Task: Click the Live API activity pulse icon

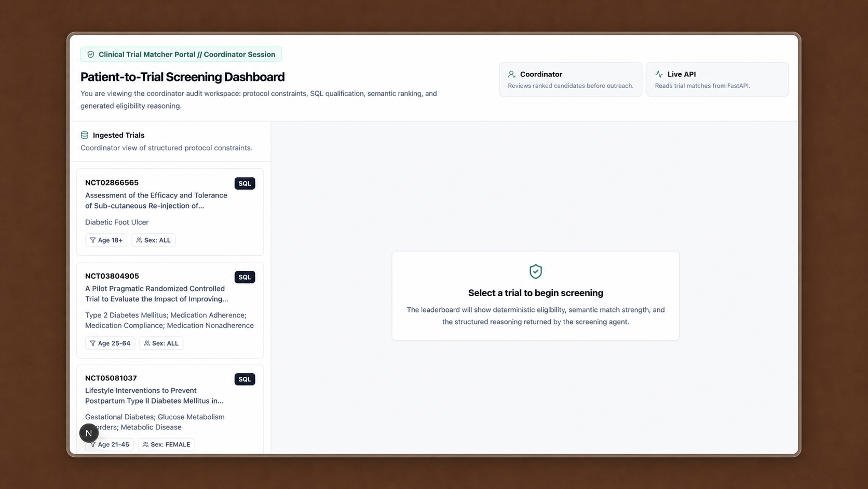Action: click(659, 74)
